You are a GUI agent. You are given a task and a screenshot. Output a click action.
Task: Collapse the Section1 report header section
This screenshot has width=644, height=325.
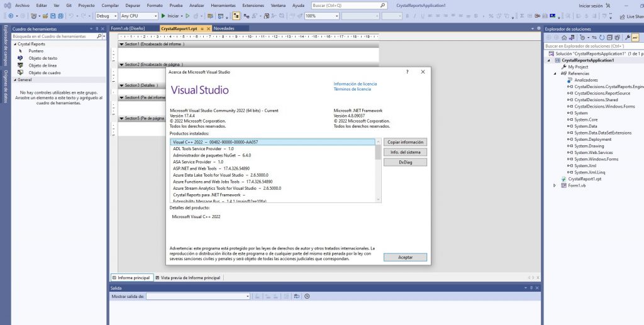[121, 45]
